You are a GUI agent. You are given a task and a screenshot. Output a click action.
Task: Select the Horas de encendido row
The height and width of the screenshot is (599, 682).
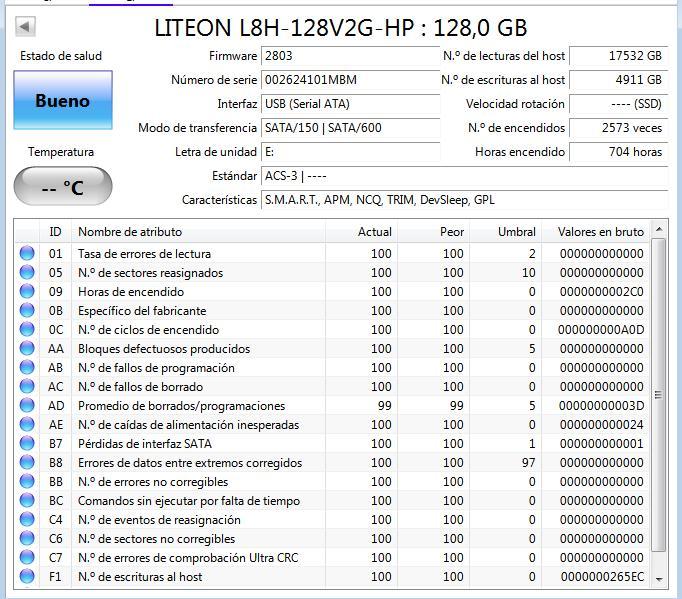click(x=333, y=291)
